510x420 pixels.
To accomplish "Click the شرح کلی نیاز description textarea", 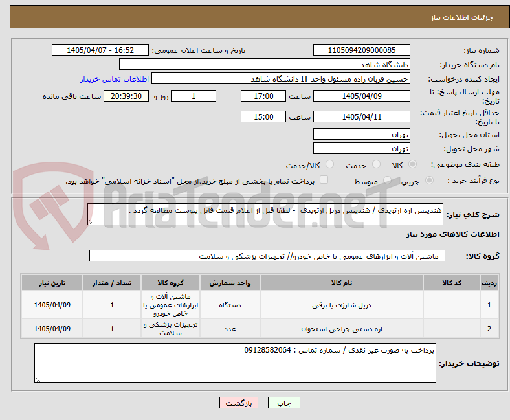I will [x=265, y=214].
